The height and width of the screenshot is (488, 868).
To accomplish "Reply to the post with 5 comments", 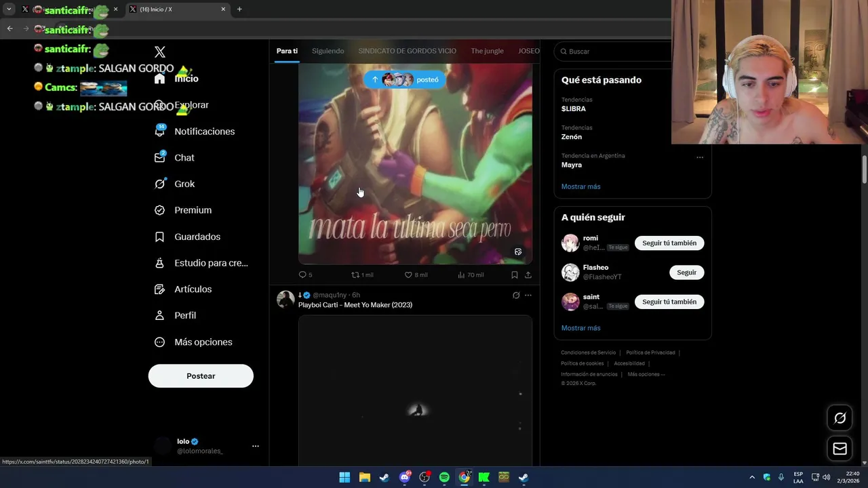I will click(305, 274).
